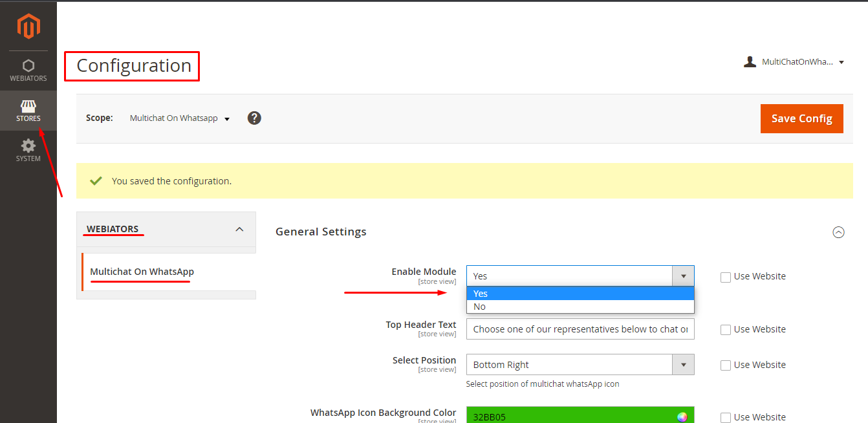Open the Webiators sidebar menu

click(28, 70)
